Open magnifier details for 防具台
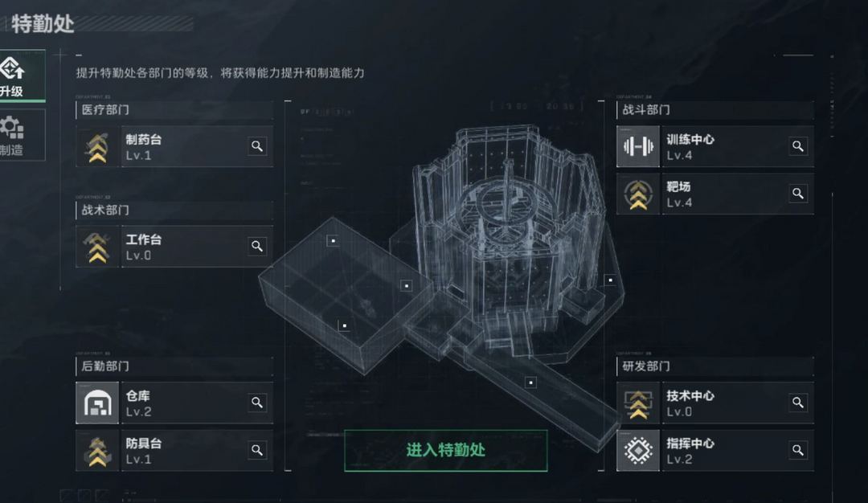This screenshot has width=868, height=503. click(x=257, y=450)
